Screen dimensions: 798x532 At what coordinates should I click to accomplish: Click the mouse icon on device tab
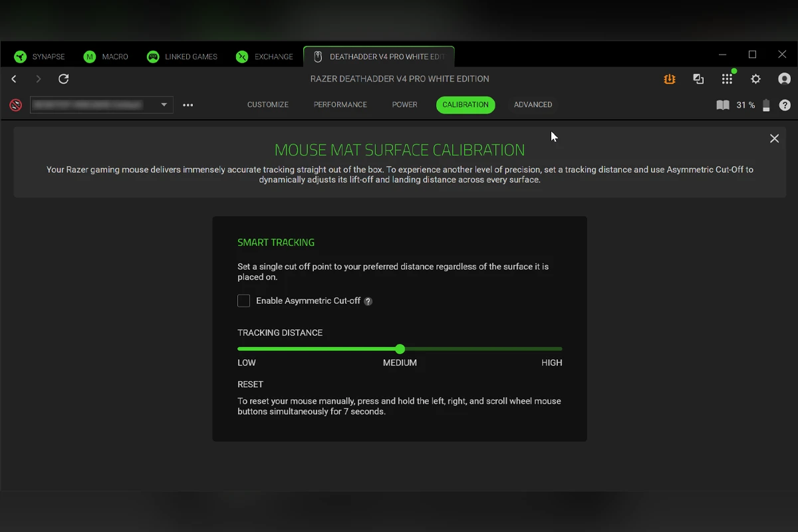pyautogui.click(x=318, y=57)
